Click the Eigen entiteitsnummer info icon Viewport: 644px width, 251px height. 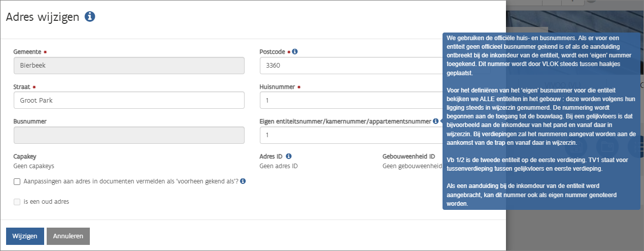436,121
